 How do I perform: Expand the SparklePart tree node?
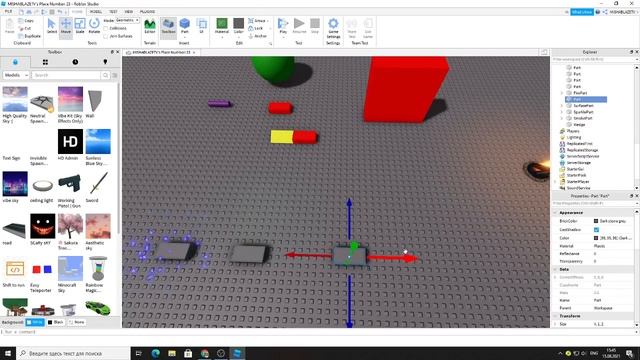(562, 112)
